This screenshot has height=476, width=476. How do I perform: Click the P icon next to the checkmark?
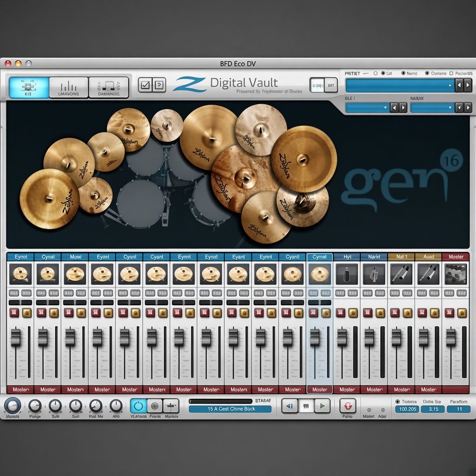pos(159,85)
